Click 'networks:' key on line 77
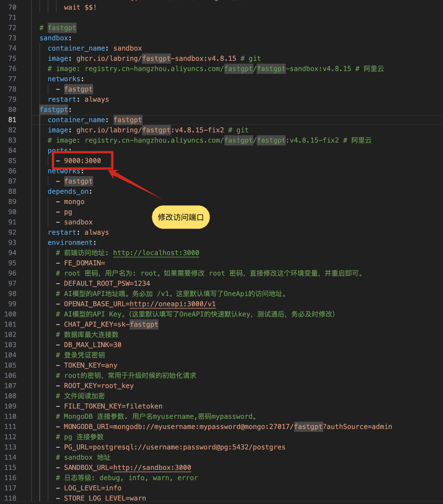The image size is (443, 504). tap(66, 79)
